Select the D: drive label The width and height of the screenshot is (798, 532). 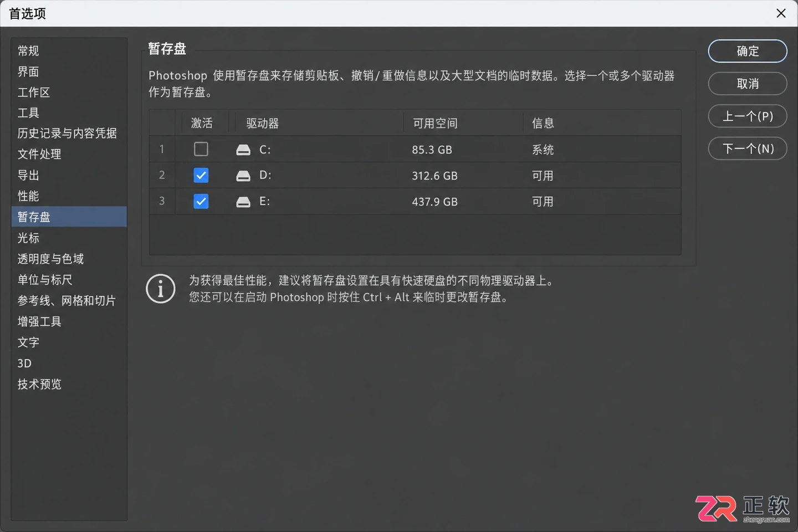click(265, 175)
